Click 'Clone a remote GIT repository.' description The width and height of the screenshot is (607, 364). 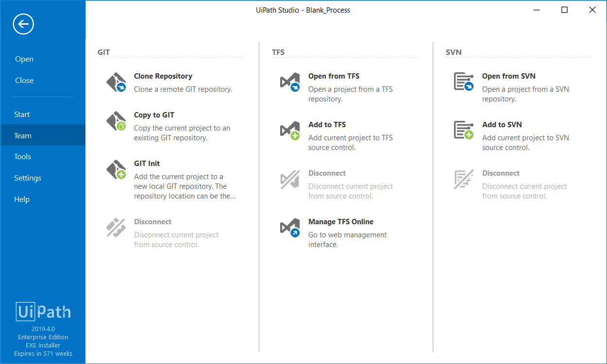[183, 89]
